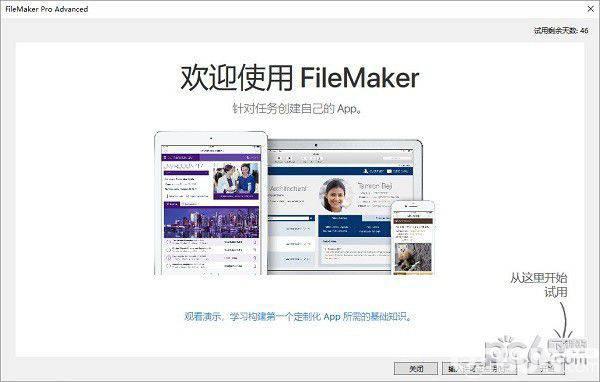Click the iPhone app preview image
The width and height of the screenshot is (600, 382).
413,238
